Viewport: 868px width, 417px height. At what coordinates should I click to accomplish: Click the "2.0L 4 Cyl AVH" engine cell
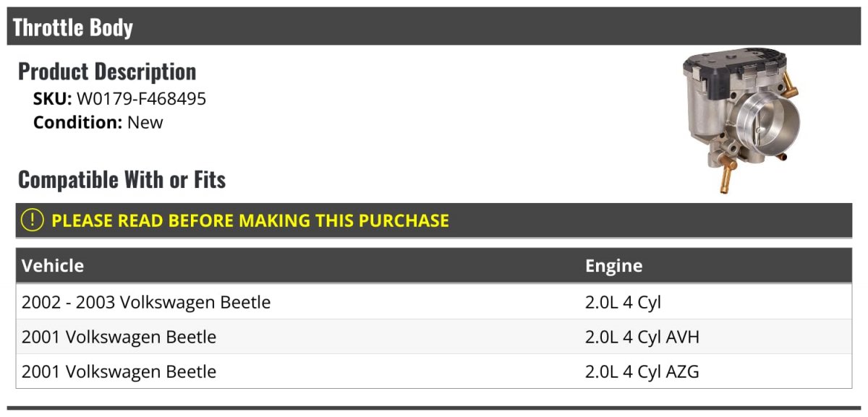click(x=642, y=337)
